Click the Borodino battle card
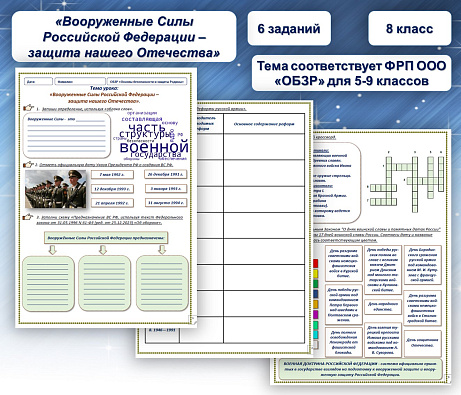 (422, 265)
